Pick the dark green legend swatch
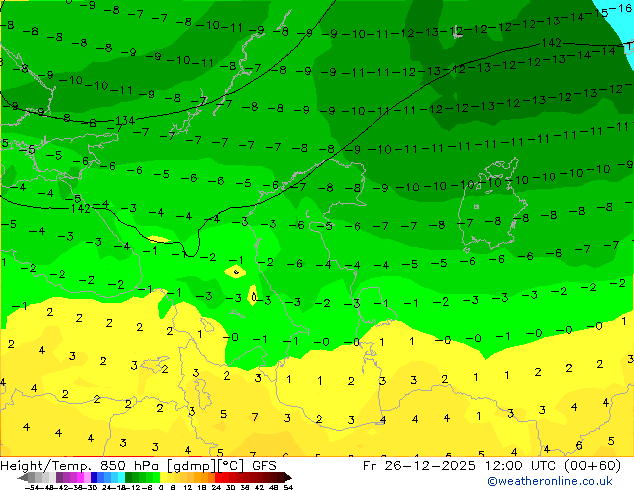 pyautogui.click(x=129, y=478)
